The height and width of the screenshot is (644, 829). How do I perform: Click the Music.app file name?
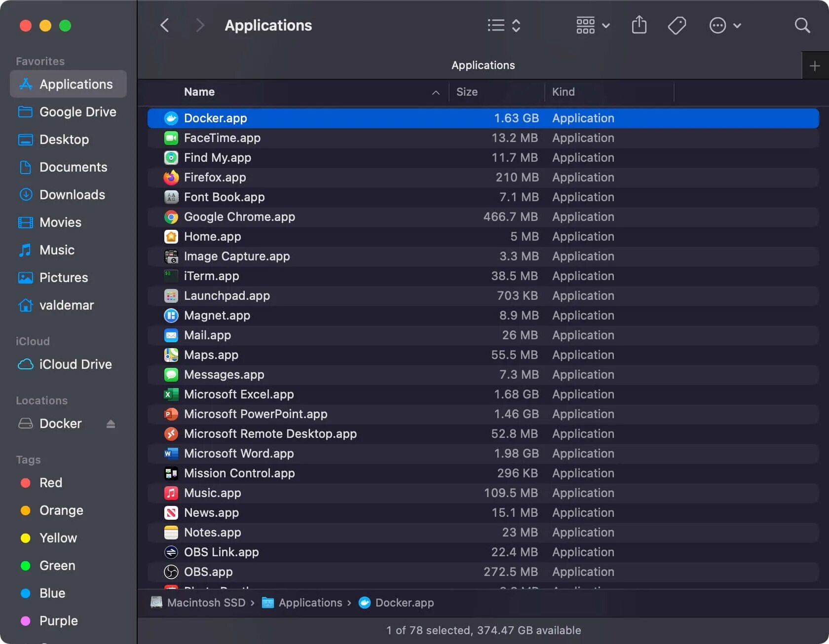212,493
